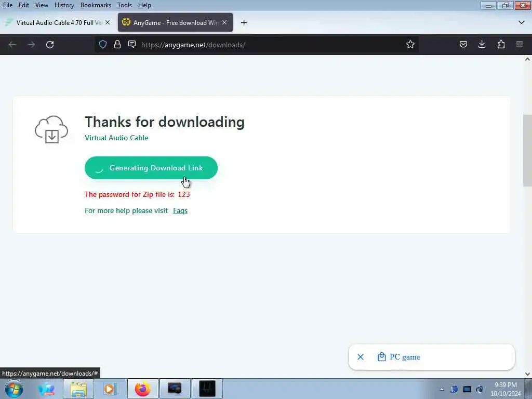Click the Generating Download Link button

pyautogui.click(x=151, y=168)
